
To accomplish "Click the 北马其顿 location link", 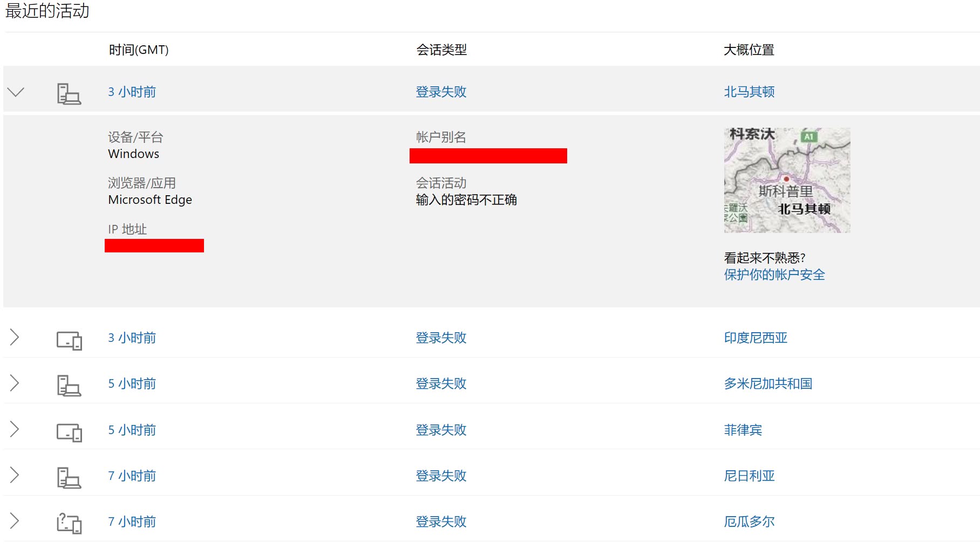I will [x=748, y=92].
